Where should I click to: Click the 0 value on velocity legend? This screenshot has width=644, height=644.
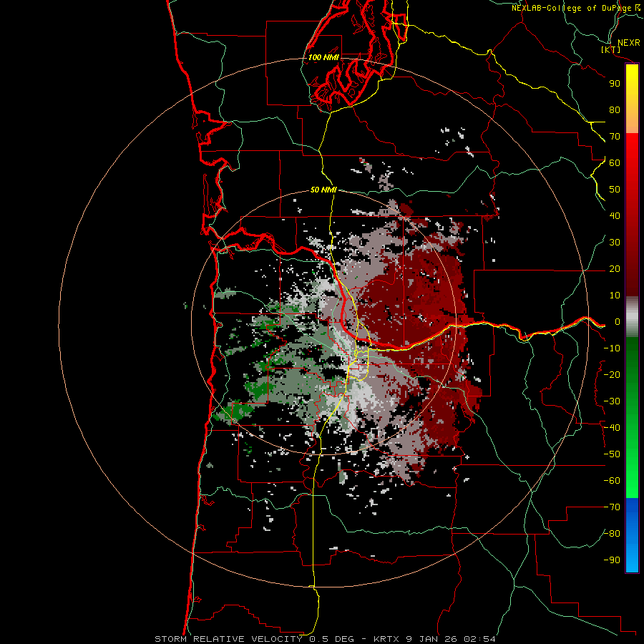coord(618,322)
